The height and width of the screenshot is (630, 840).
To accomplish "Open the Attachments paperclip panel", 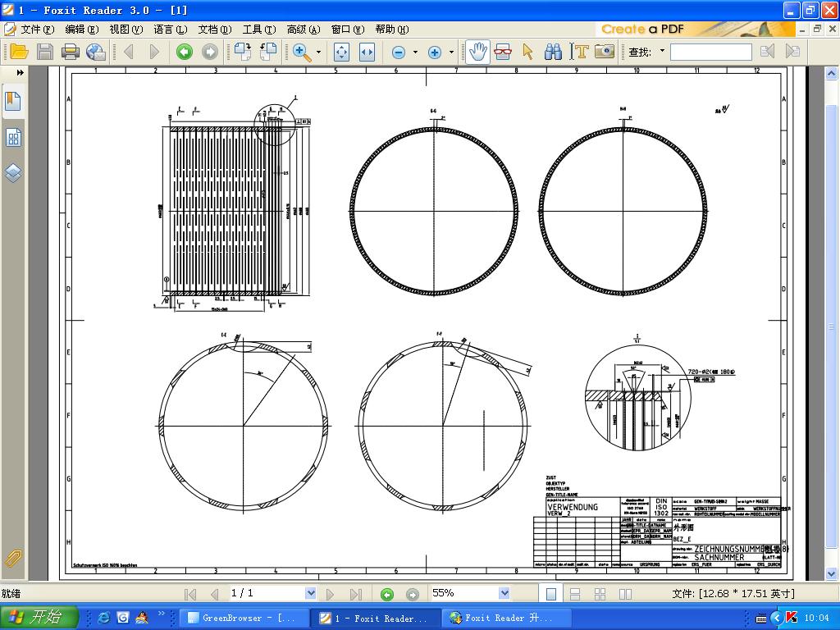I will click(x=12, y=559).
